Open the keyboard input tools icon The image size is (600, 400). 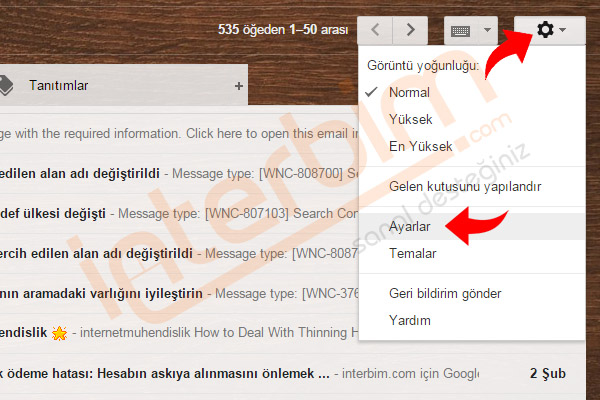tap(460, 31)
